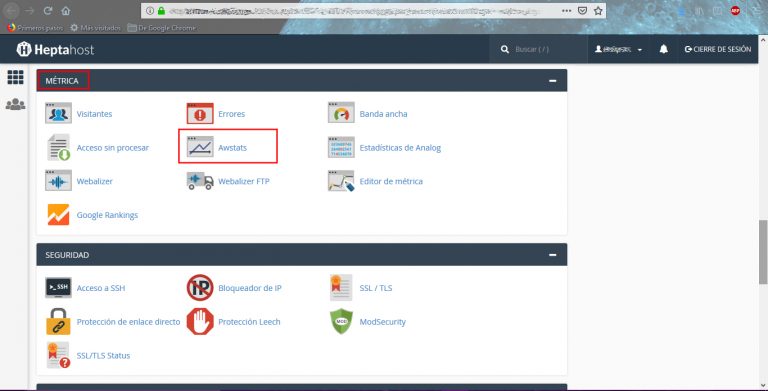Open the Bloqueador de IP link
This screenshot has height=391, width=768.
pos(250,288)
